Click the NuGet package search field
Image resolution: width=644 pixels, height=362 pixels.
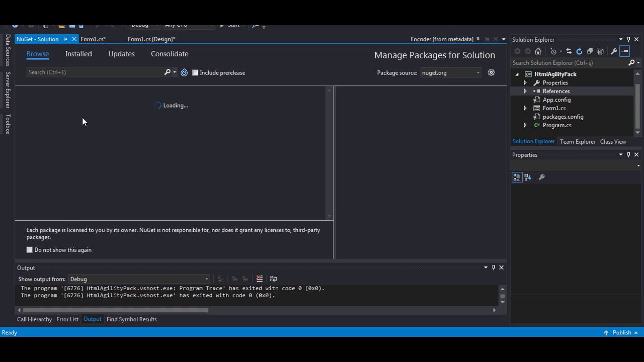96,72
